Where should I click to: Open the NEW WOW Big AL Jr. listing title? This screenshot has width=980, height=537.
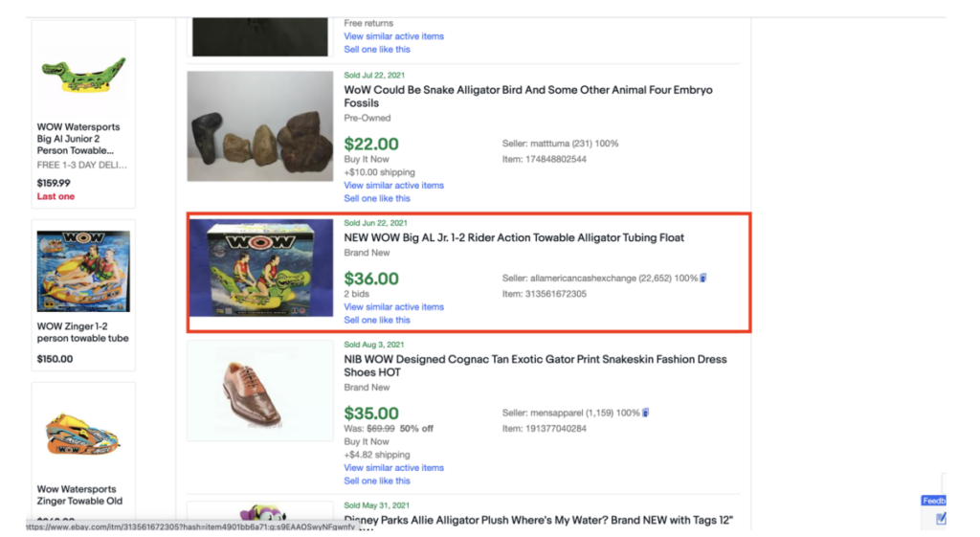514,237
